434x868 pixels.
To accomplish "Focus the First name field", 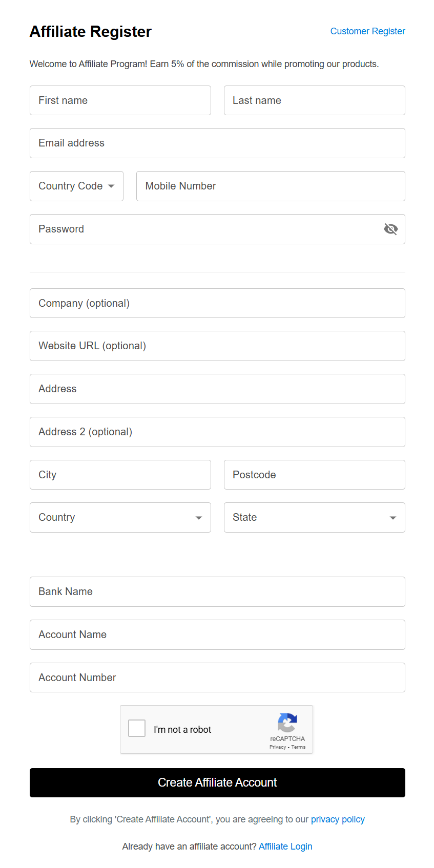I will 120,100.
